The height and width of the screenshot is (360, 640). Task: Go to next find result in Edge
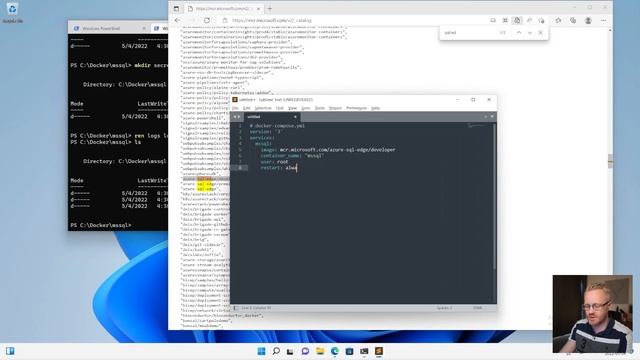click(x=530, y=33)
